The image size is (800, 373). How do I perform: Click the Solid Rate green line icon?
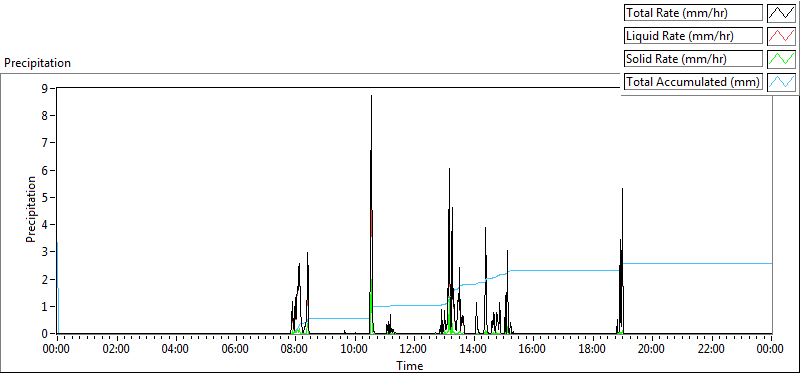coord(781,59)
